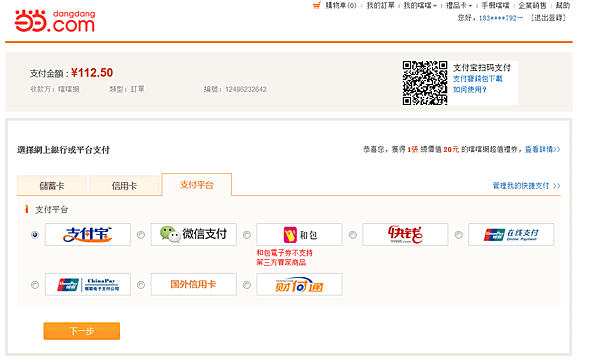The height and width of the screenshot is (363, 600).
Task: Choose the 财付通 payment logo
Action: click(299, 284)
